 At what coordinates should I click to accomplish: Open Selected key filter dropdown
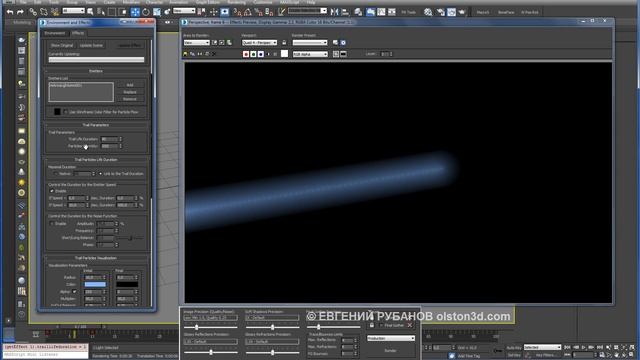(x=542, y=347)
